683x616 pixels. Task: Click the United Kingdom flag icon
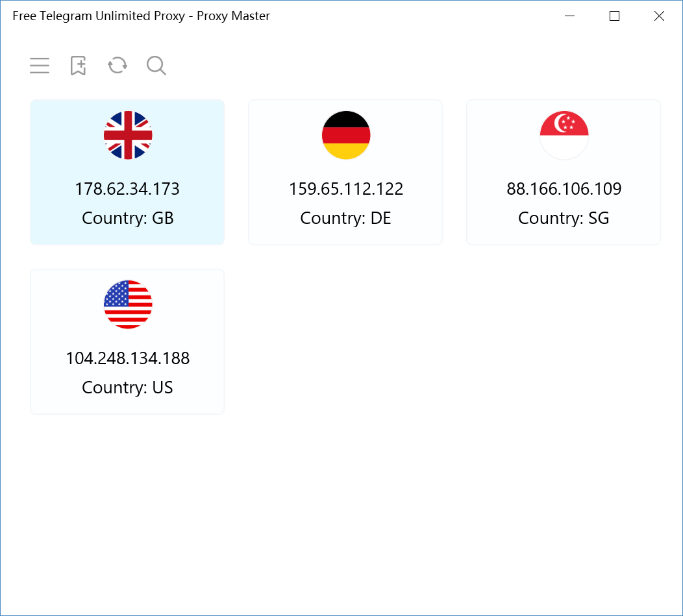point(128,135)
